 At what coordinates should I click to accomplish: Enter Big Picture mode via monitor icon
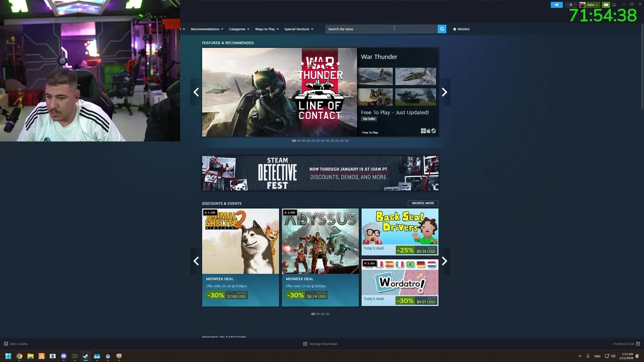coord(614,5)
